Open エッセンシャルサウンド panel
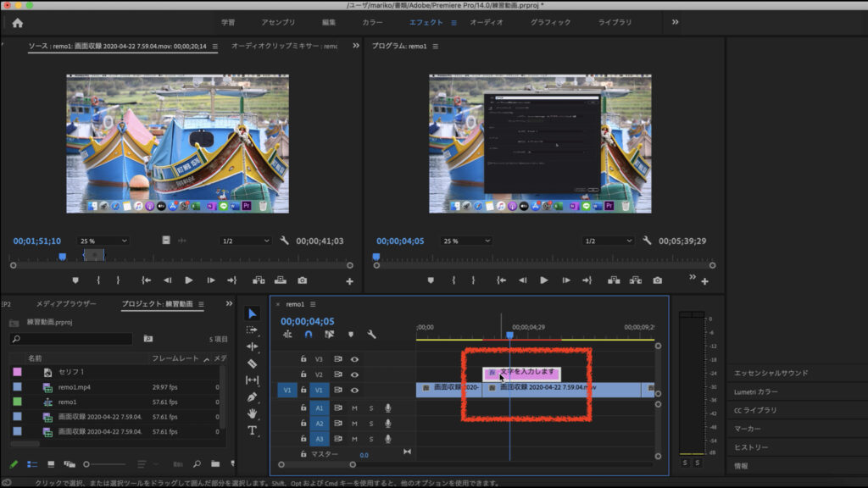Image resolution: width=868 pixels, height=488 pixels. tap(771, 373)
